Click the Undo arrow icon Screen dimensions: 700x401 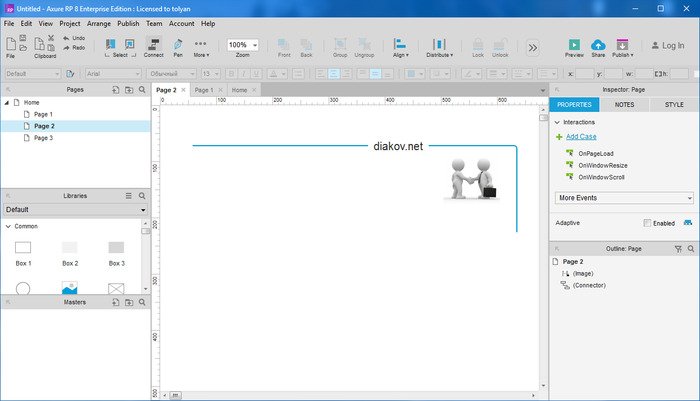click(x=66, y=38)
